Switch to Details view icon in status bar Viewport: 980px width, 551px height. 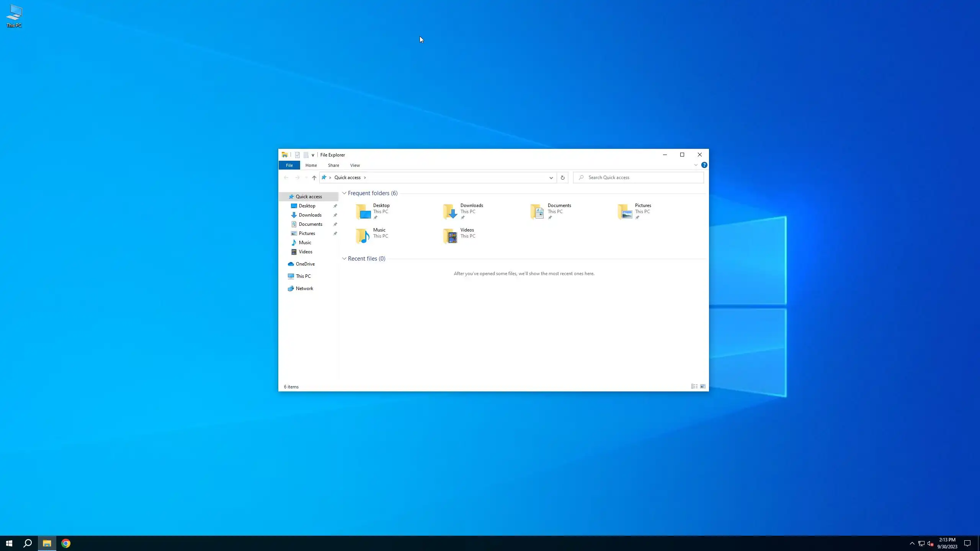[694, 386]
